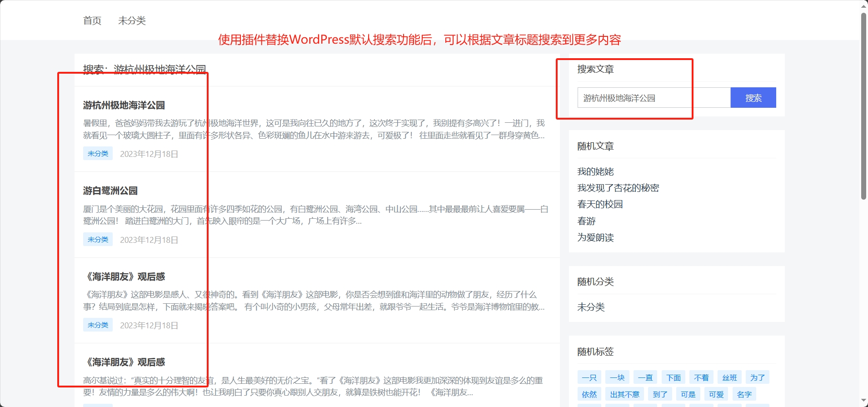The height and width of the screenshot is (407, 868).
Task: Click the blue 搜索 button
Action: [x=753, y=98]
